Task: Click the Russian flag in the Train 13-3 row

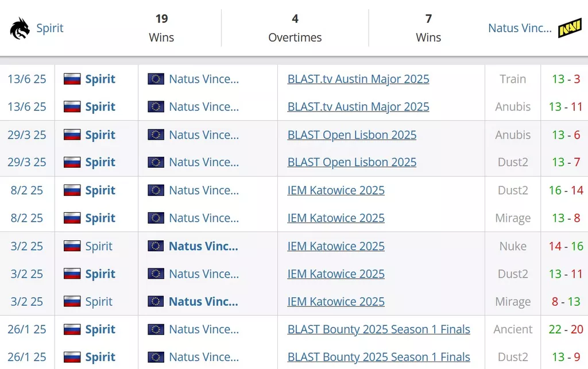Action: click(x=72, y=79)
